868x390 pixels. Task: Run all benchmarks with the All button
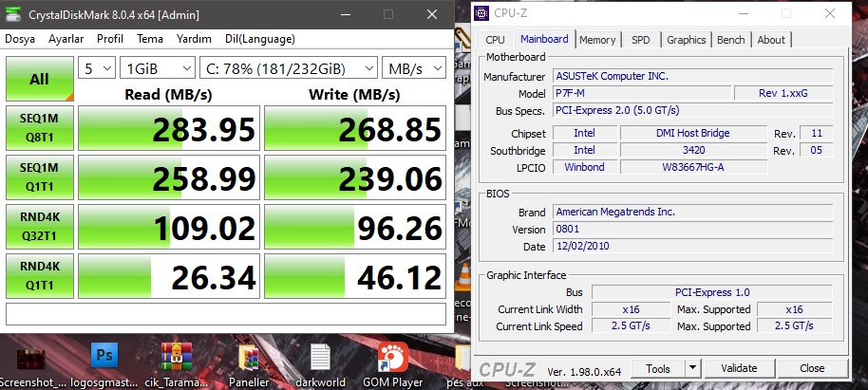tap(39, 79)
